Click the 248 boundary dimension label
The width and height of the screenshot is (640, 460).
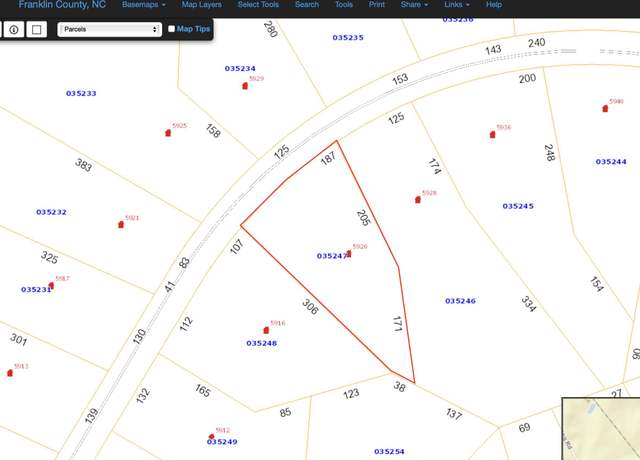(549, 153)
